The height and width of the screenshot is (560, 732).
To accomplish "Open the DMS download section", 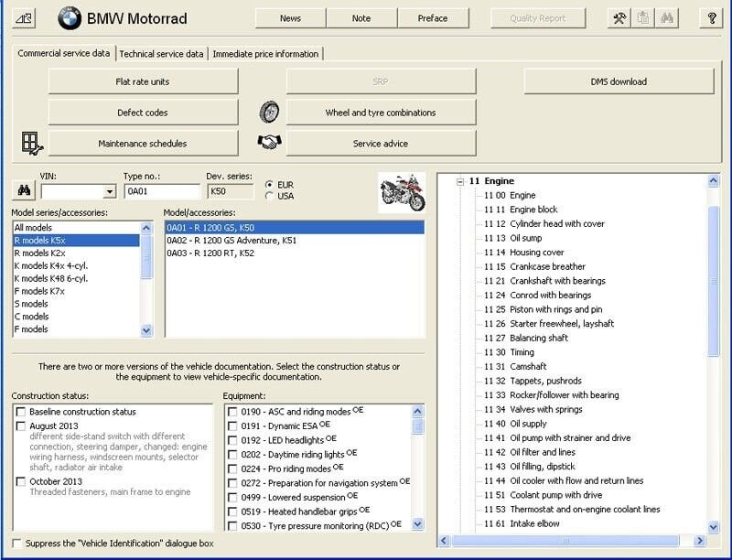I will pos(620,81).
